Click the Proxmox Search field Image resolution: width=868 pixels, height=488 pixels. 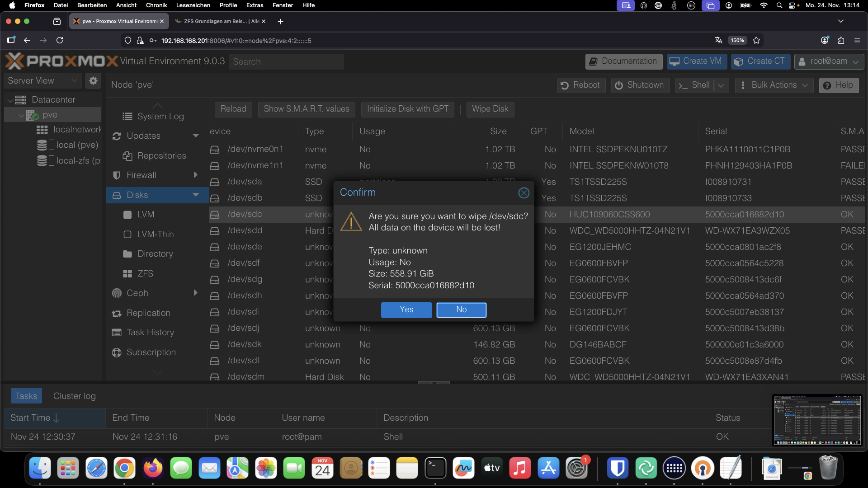click(x=286, y=62)
